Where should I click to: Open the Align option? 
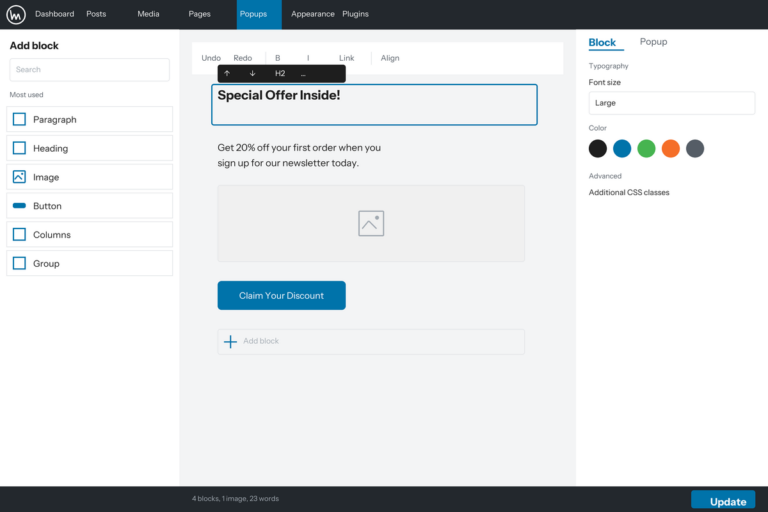[x=390, y=58]
